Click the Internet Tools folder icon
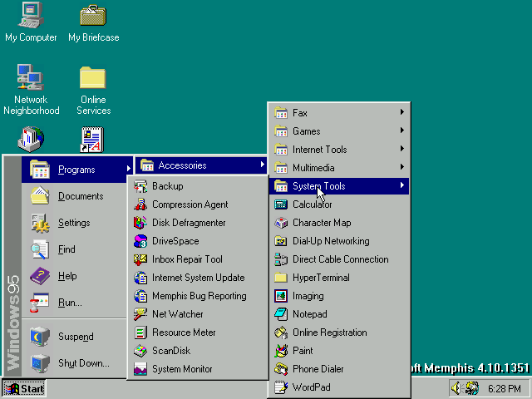This screenshot has width=532, height=399. [x=281, y=150]
